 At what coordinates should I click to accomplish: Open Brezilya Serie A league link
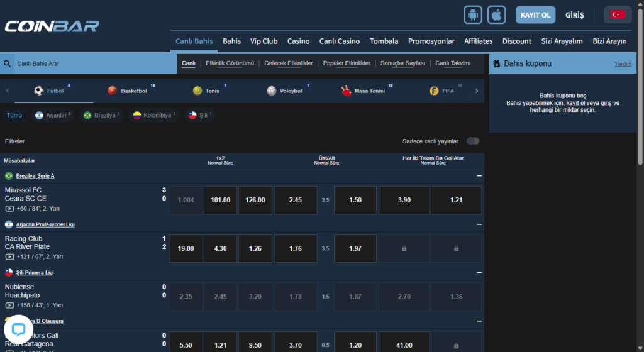pos(35,176)
